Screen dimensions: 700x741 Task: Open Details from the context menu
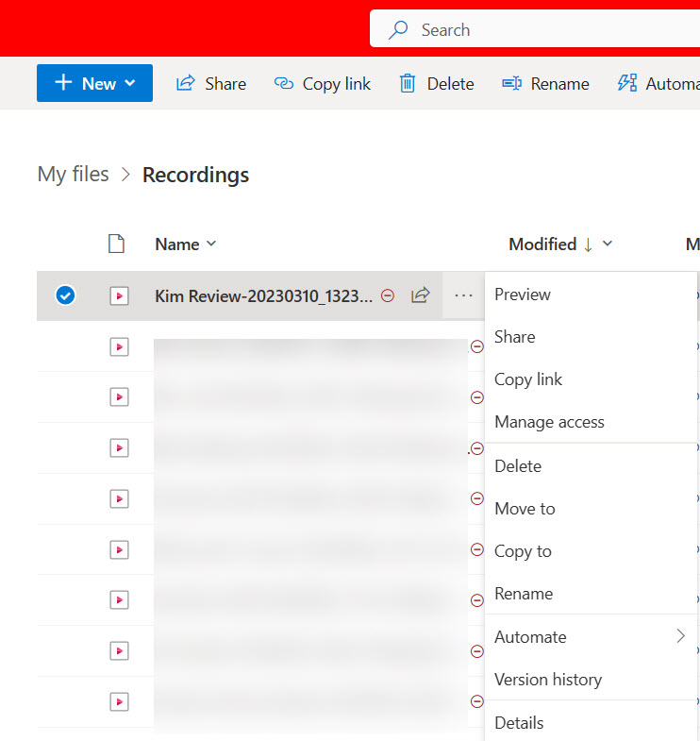pos(591,722)
